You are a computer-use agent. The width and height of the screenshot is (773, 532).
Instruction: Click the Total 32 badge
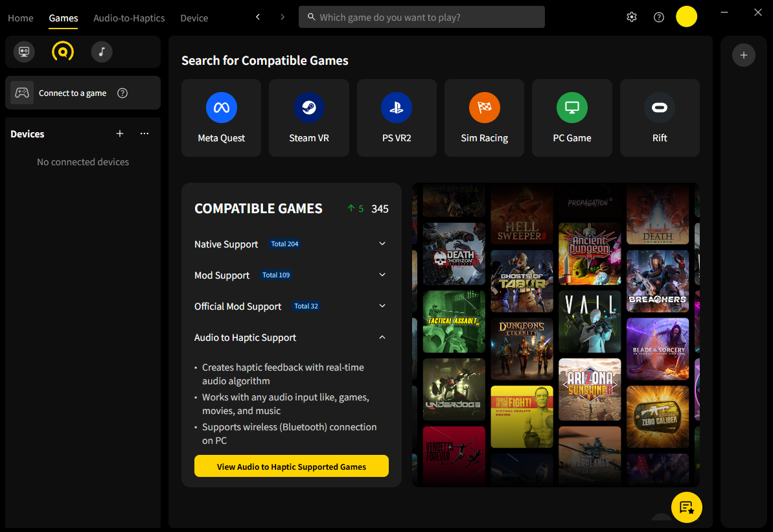tap(306, 306)
